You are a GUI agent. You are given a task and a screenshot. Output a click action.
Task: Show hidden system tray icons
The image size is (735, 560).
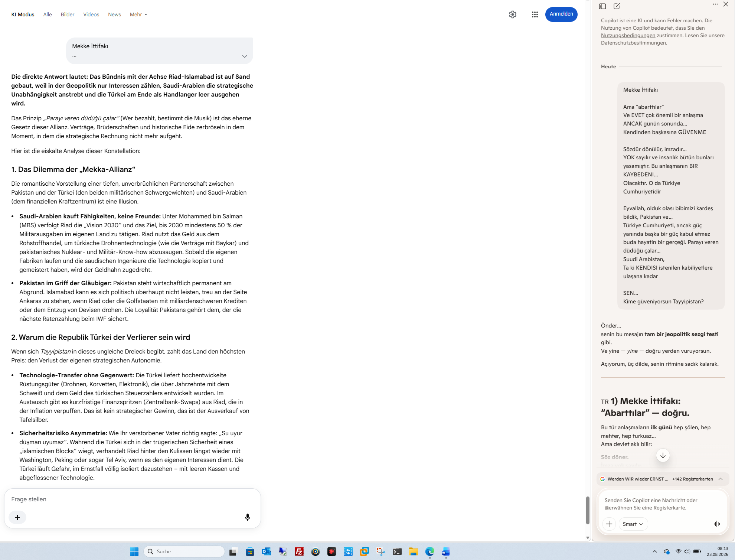pos(655,552)
